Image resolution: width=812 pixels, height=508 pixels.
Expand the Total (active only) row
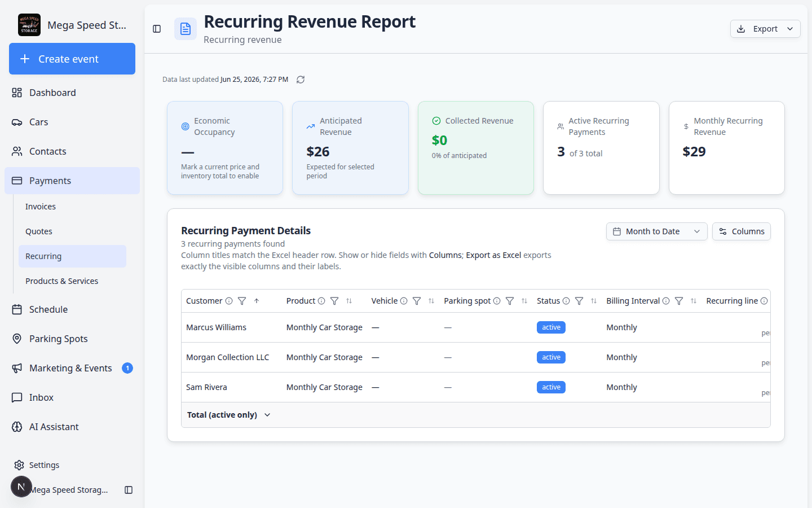tap(229, 415)
